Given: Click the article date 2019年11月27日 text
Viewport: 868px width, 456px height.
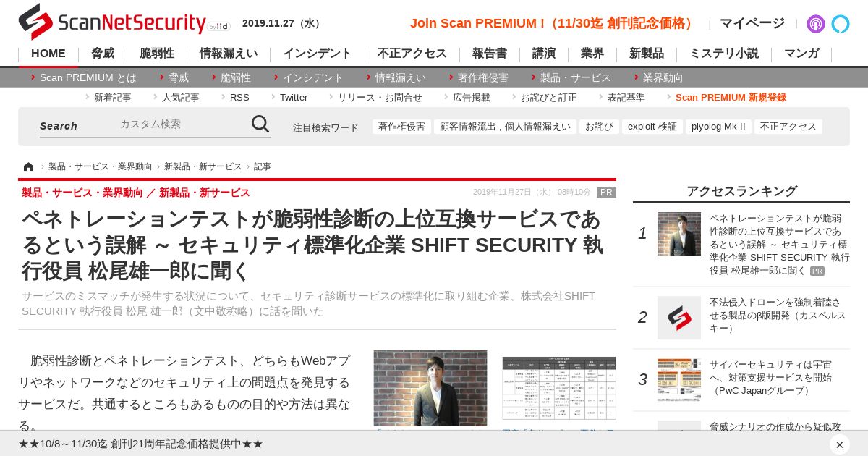Looking at the screenshot, I should coord(532,193).
